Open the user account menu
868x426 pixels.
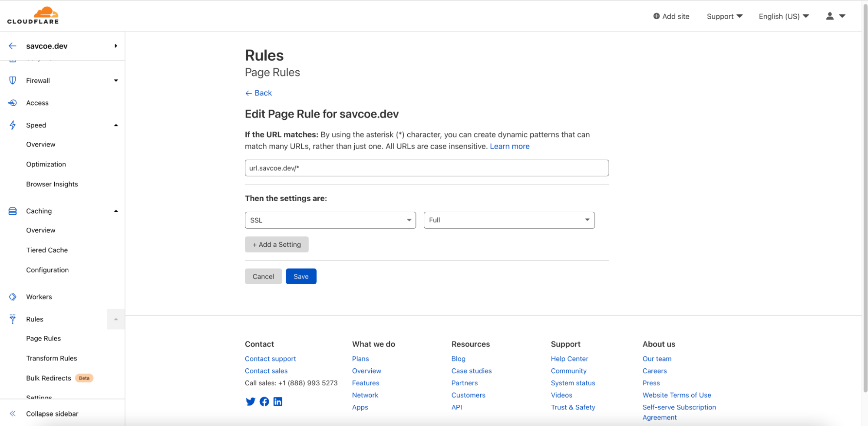pos(835,16)
